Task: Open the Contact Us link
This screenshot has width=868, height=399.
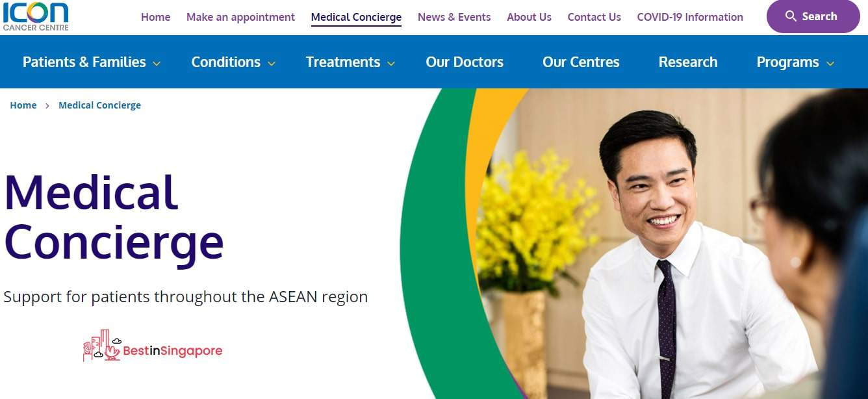Action: coord(594,17)
